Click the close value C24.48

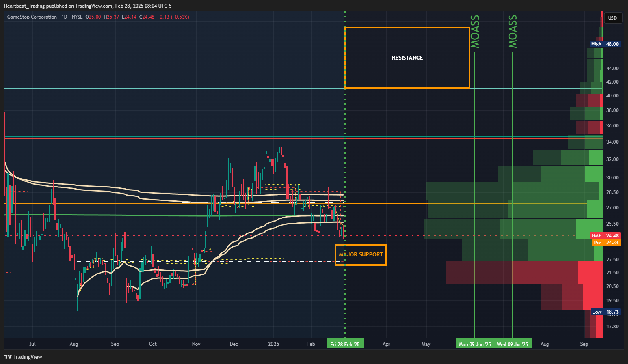point(147,17)
